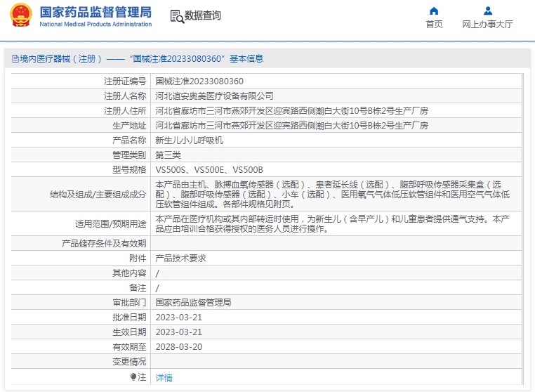Click 注册人住所 address value cell
This screenshot has width=535, height=392.
pyautogui.click(x=336, y=110)
